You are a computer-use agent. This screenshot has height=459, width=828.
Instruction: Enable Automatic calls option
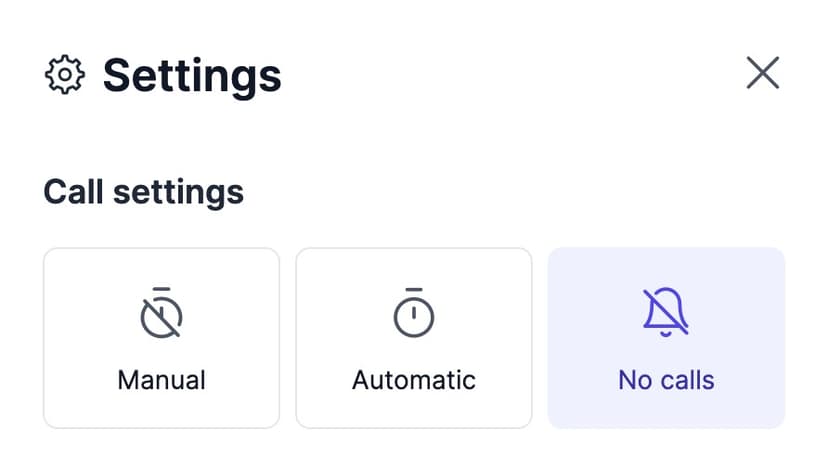click(413, 338)
